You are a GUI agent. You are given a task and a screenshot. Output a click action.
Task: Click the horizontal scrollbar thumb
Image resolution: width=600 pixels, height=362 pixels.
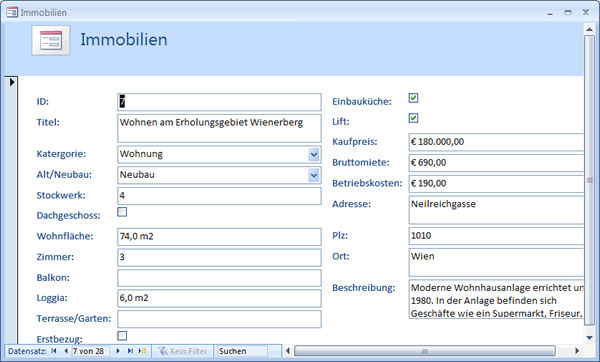click(425, 351)
